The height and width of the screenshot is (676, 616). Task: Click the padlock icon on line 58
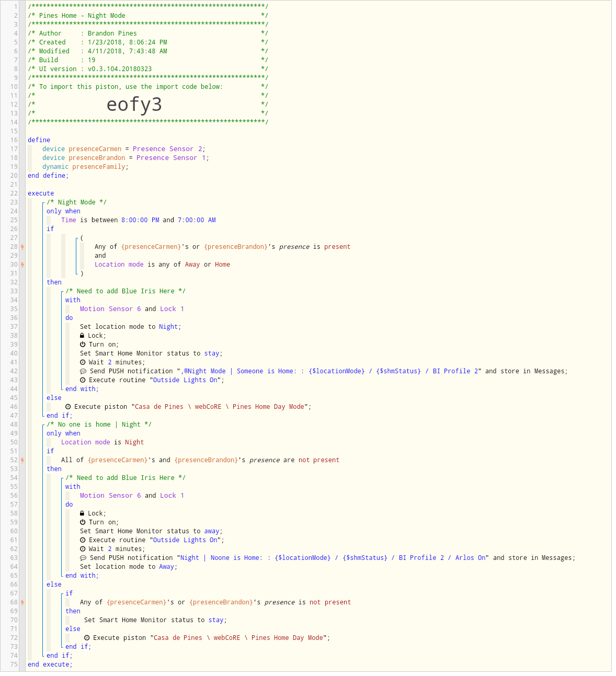click(x=82, y=513)
